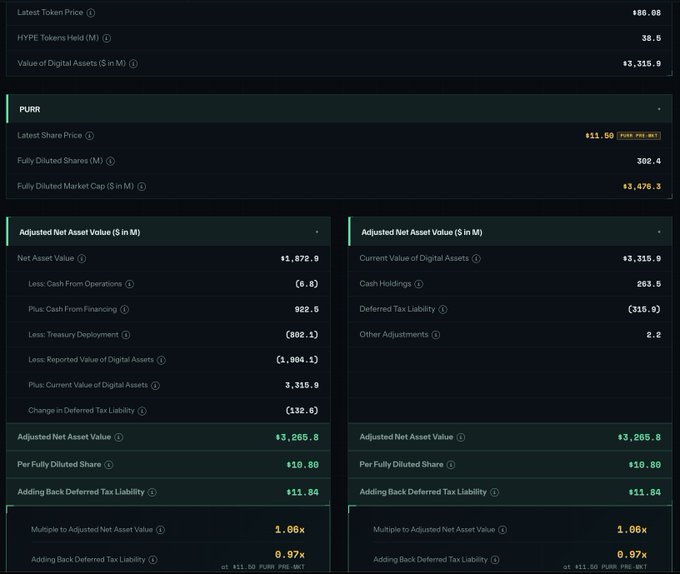Info icon for Adjusted Net Asset Value in Net Asset Value panel
680x574 pixels.
point(118,437)
